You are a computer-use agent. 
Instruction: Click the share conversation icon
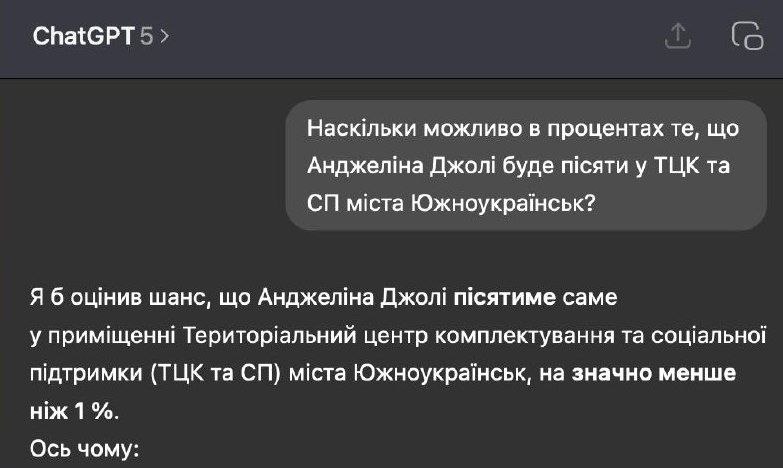678,36
